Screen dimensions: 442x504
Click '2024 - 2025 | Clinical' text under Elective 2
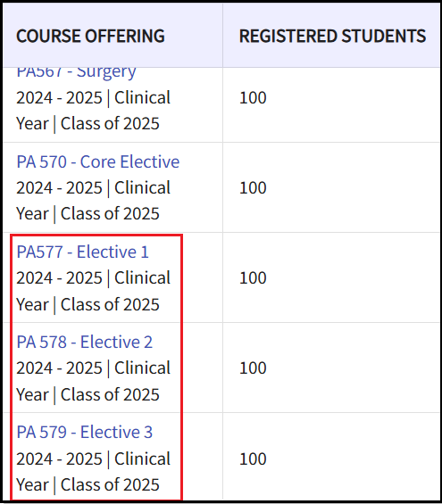[x=93, y=368]
